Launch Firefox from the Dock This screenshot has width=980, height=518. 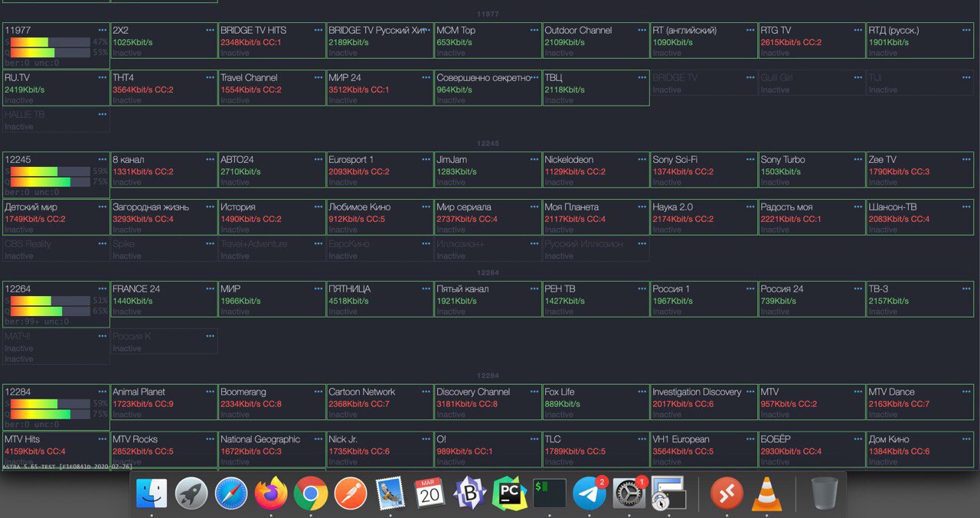tap(270, 494)
